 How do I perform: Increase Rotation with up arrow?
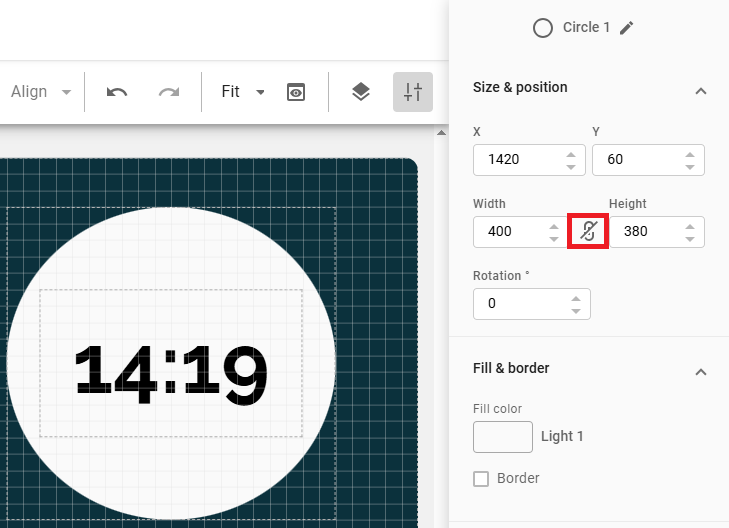coord(576,299)
